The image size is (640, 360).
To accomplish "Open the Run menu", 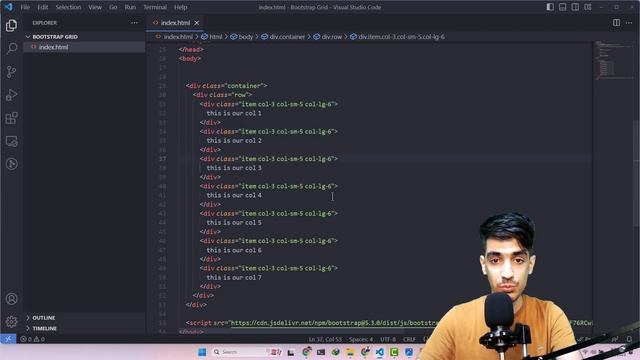I will (x=130, y=7).
